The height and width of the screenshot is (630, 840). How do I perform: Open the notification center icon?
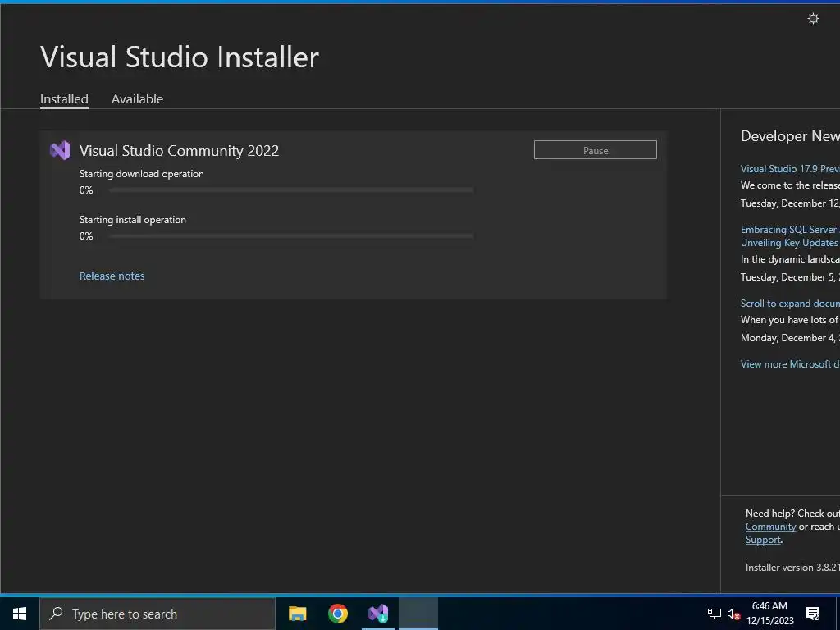pyautogui.click(x=813, y=614)
